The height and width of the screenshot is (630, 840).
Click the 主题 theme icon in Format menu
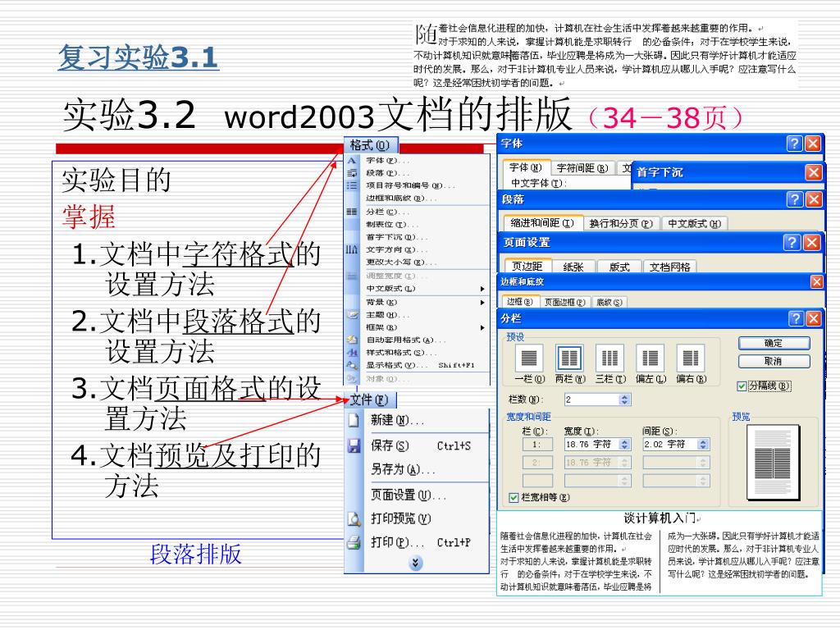[x=352, y=315]
